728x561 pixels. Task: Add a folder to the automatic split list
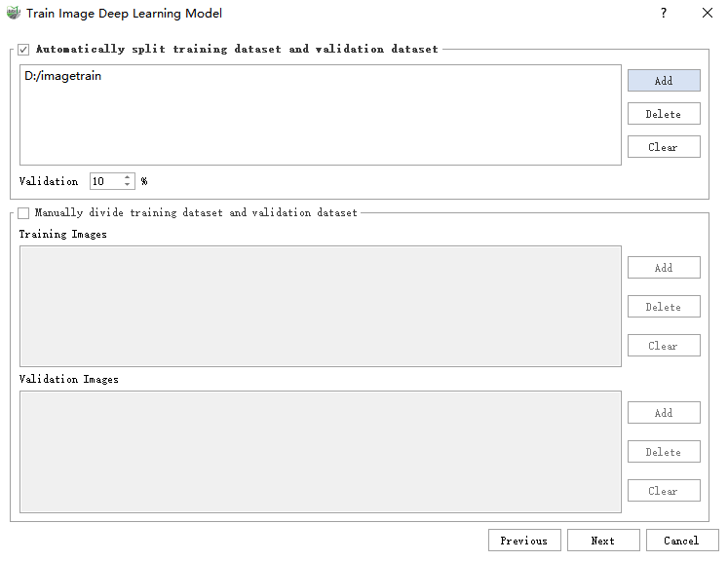click(664, 81)
